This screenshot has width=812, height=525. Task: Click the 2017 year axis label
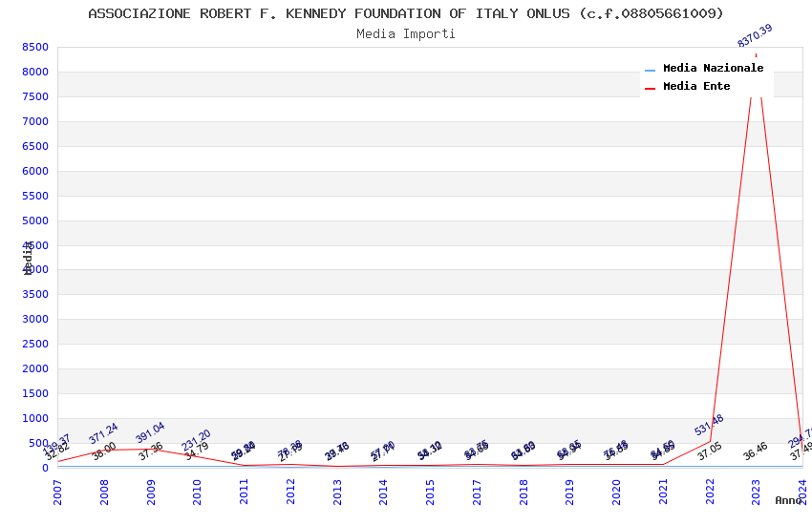(477, 492)
